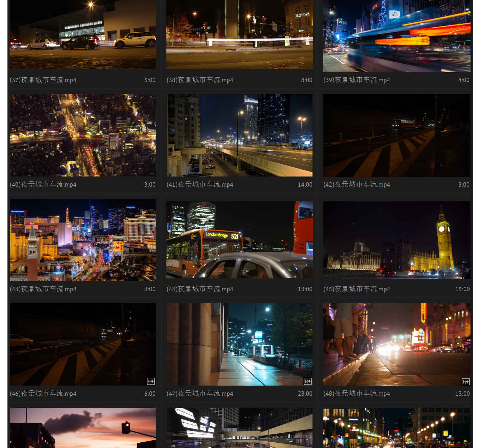Image resolution: width=478 pixels, height=448 pixels.
Task: Click the sequence badge icon on clip (48) thumbnail
Action: [466, 382]
